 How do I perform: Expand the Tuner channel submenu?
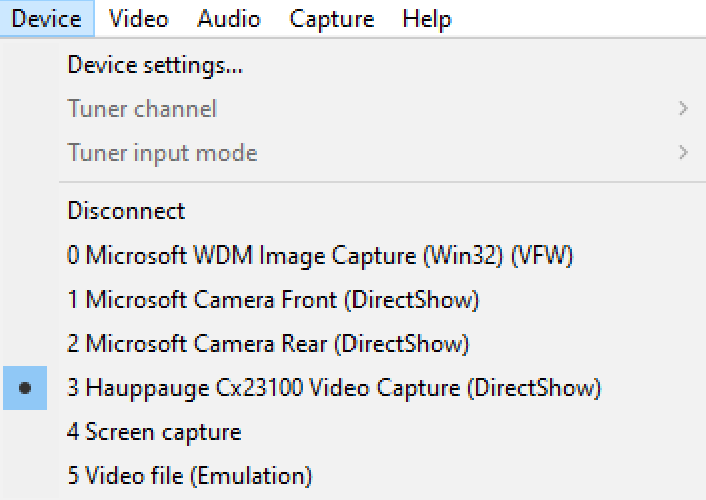pos(354,109)
